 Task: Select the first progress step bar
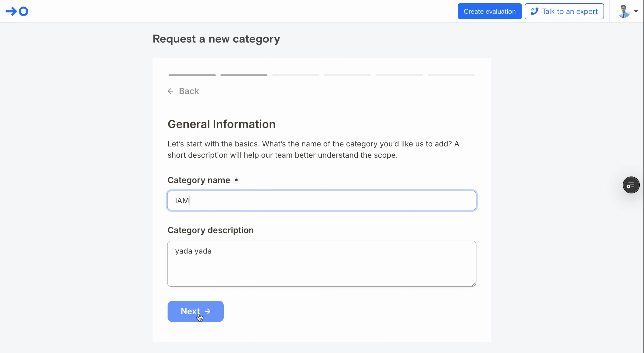click(x=192, y=75)
